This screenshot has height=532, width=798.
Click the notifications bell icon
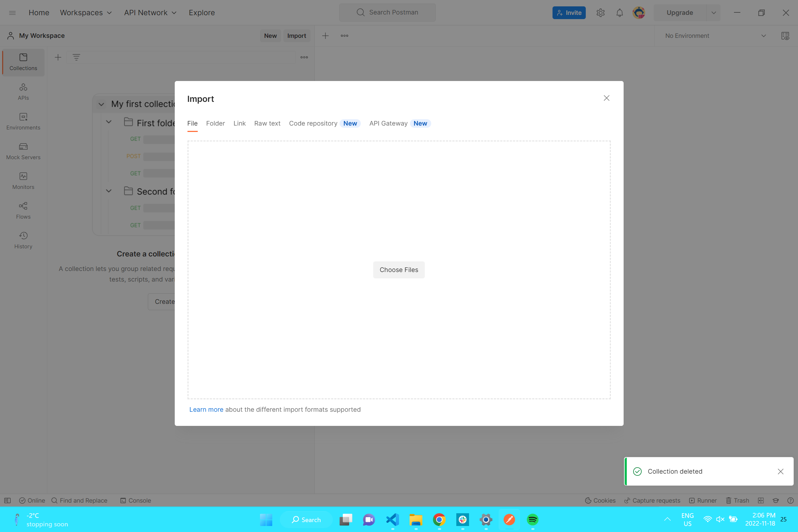[x=619, y=13]
